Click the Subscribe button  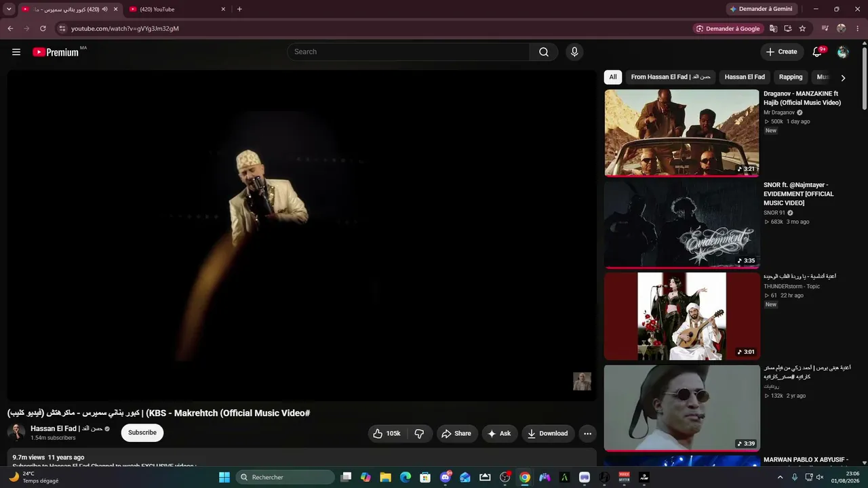pyautogui.click(x=142, y=433)
